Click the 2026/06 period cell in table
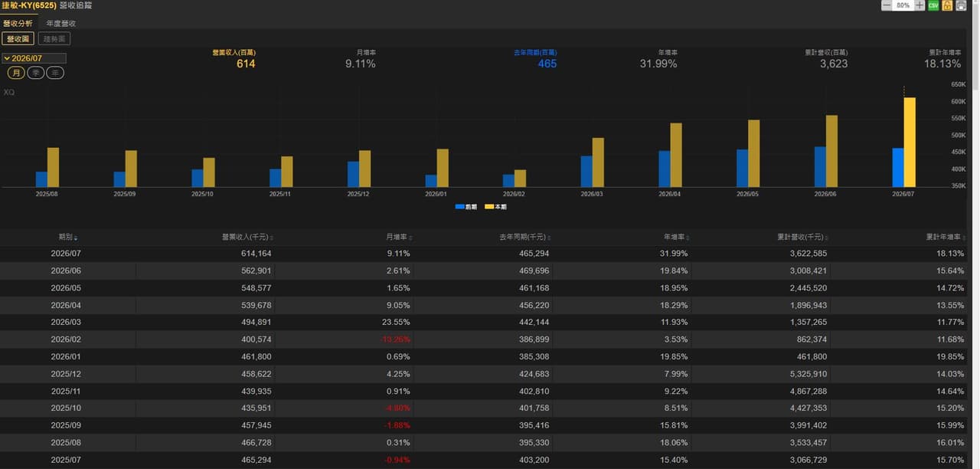Viewport: 980px width, 469px height. tap(66, 271)
